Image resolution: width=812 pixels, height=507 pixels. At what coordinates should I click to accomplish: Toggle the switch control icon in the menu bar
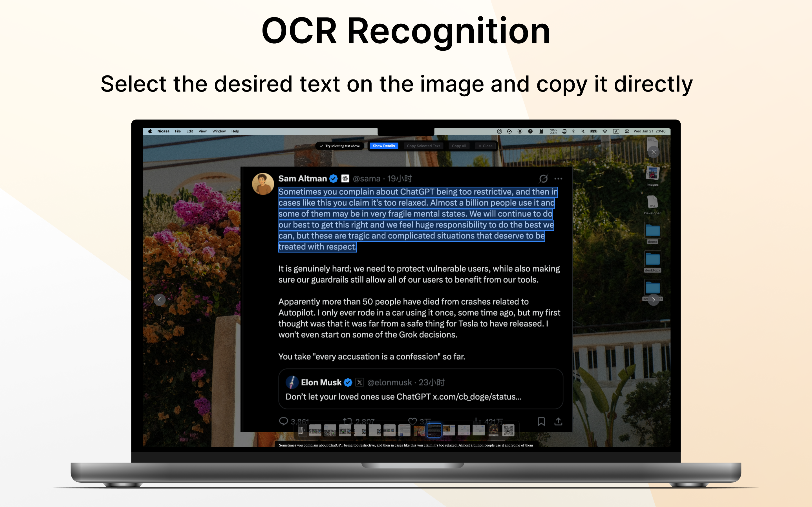coord(626,132)
